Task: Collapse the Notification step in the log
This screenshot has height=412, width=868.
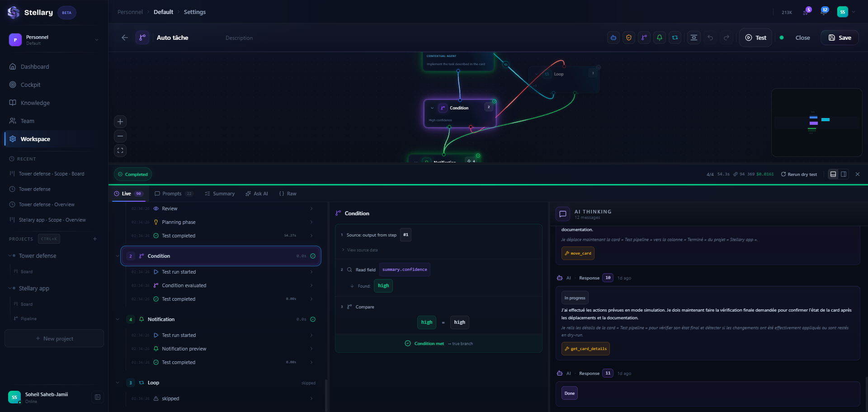Action: click(x=118, y=319)
